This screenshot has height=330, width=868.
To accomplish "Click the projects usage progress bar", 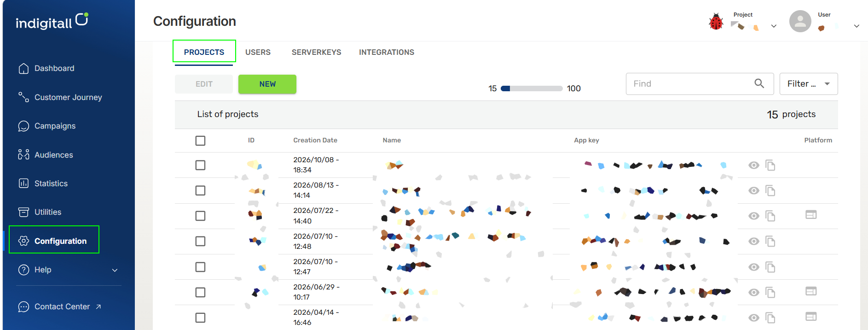I will 532,88.
